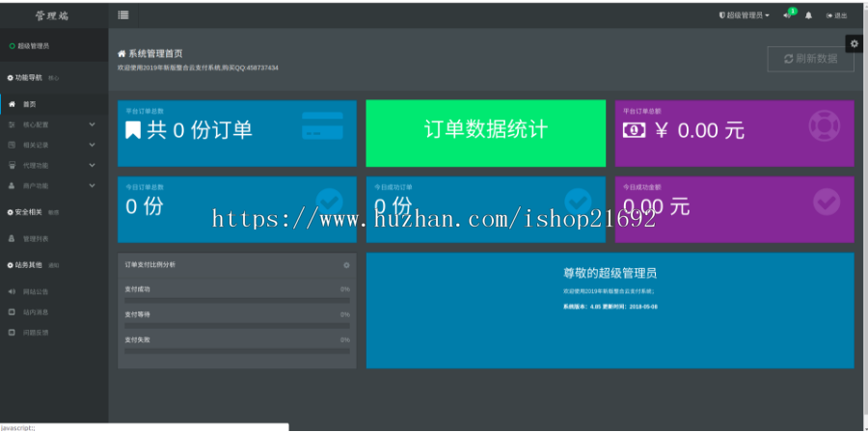
Task: Click the checkmark icon on 今日订单总数 card
Action: [330, 202]
